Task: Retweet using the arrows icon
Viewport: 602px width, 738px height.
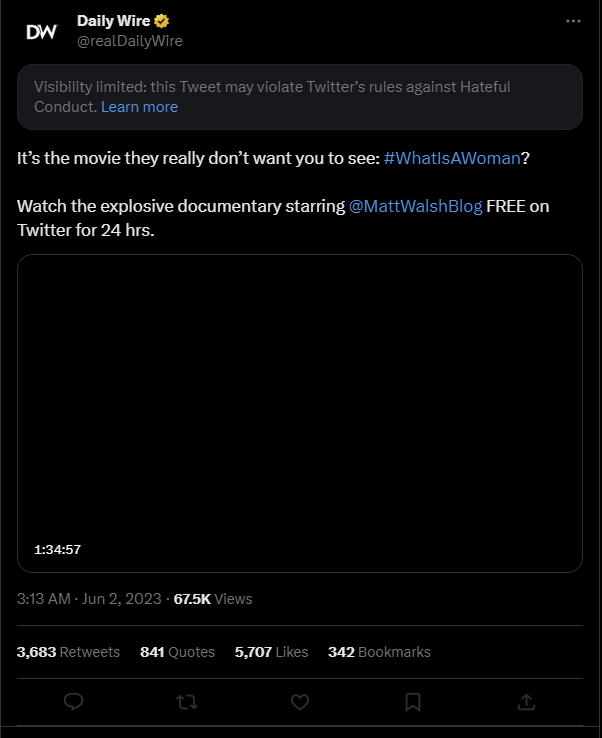Action: (x=187, y=702)
